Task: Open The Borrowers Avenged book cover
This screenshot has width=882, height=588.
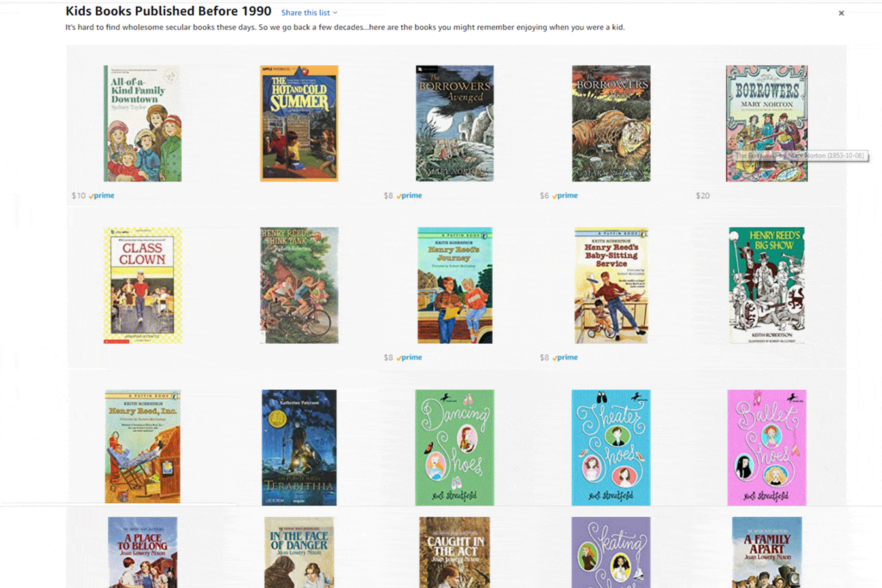Action: 455,123
